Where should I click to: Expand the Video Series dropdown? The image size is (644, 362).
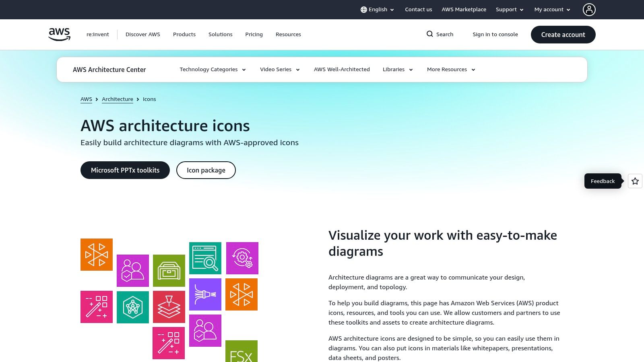point(280,70)
